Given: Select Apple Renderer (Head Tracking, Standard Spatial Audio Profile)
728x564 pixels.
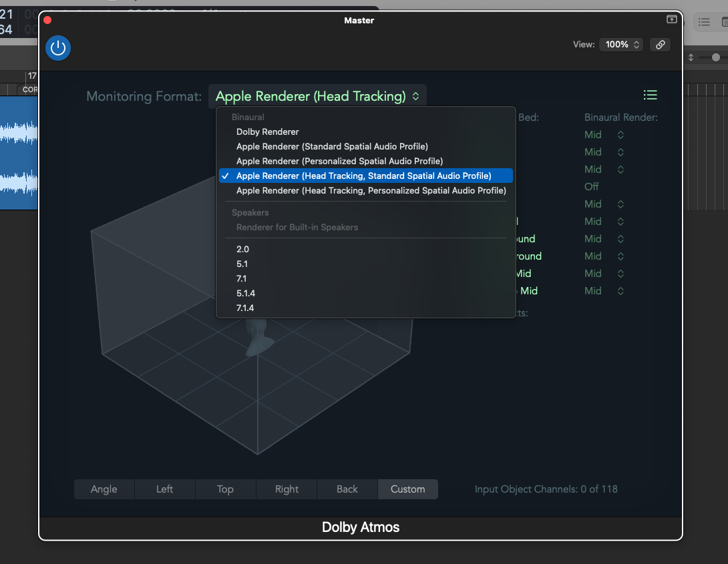Looking at the screenshot, I should pyautogui.click(x=366, y=176).
